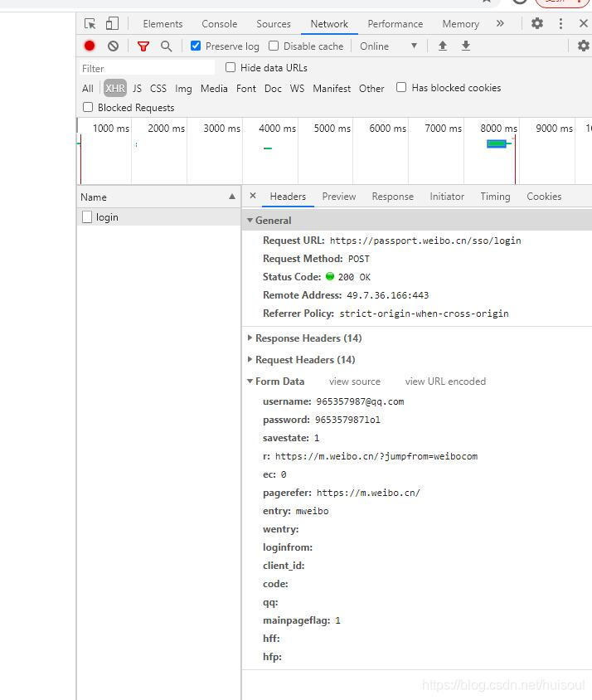Viewport: 592px width, 700px height.
Task: Stop recording network log with red button
Action: 90,46
